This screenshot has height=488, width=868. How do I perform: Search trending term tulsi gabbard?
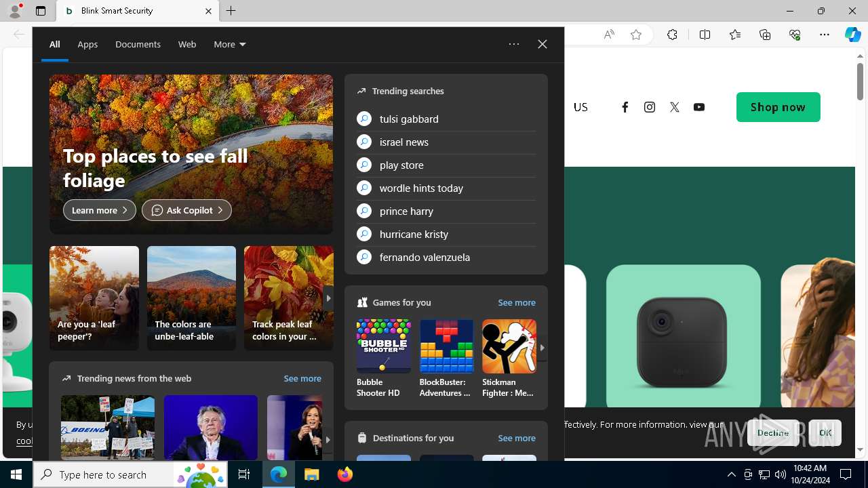(x=446, y=119)
